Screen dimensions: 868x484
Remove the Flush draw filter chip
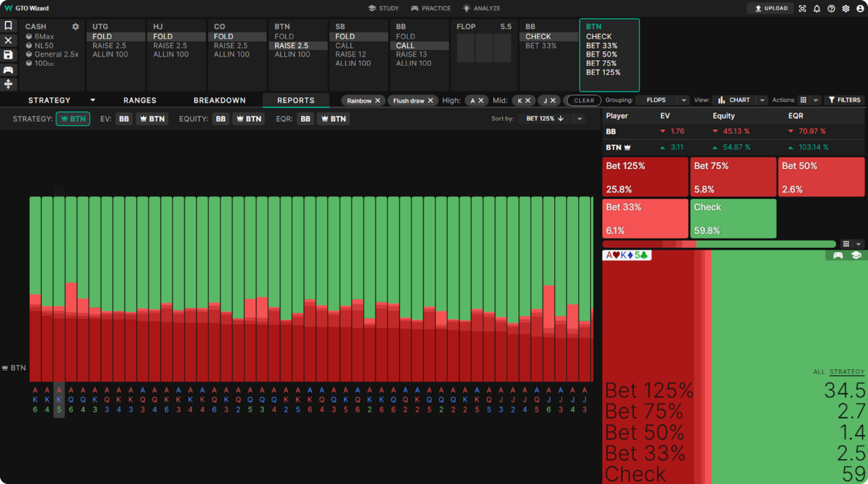click(431, 101)
